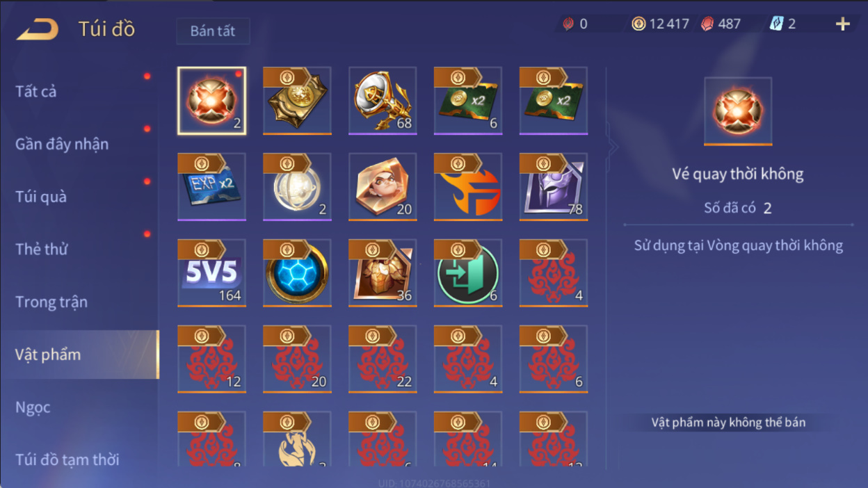The width and height of the screenshot is (868, 488).
Task: Select the orange flame emblem item
Action: [x=468, y=186]
